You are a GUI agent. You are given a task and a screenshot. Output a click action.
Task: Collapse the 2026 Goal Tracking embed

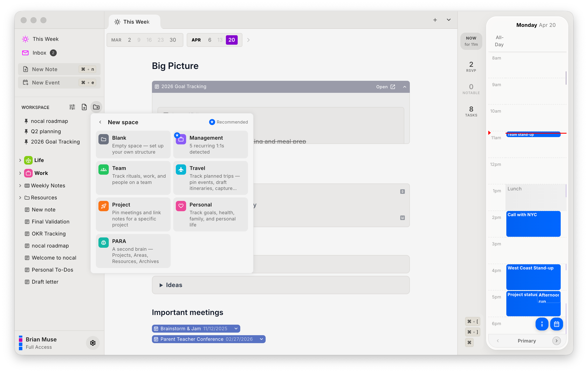pyautogui.click(x=405, y=87)
